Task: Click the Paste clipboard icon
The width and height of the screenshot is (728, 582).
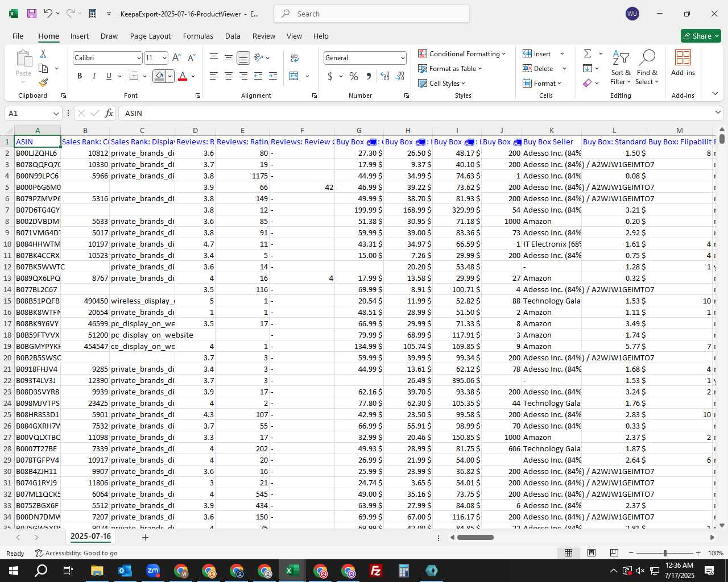Action: point(23,59)
